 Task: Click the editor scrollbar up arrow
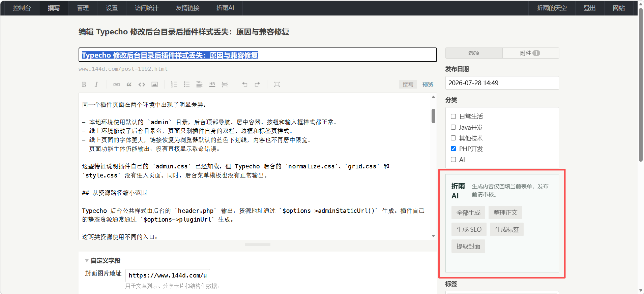pyautogui.click(x=433, y=97)
